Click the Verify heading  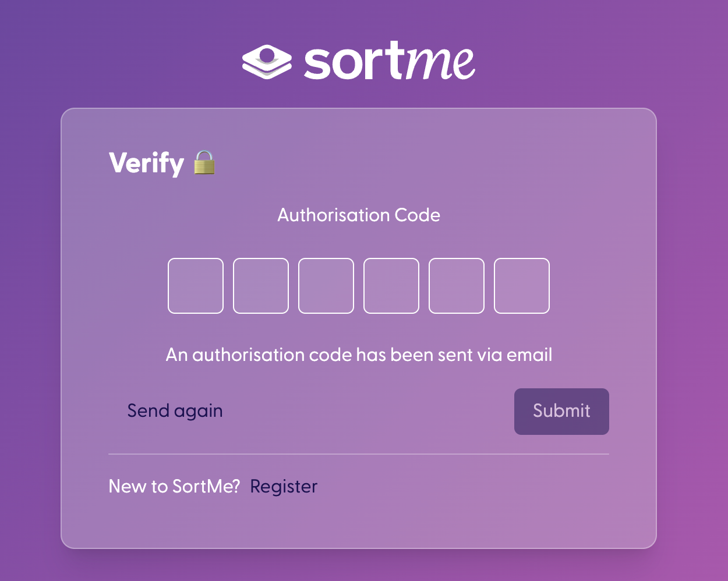coord(146,163)
